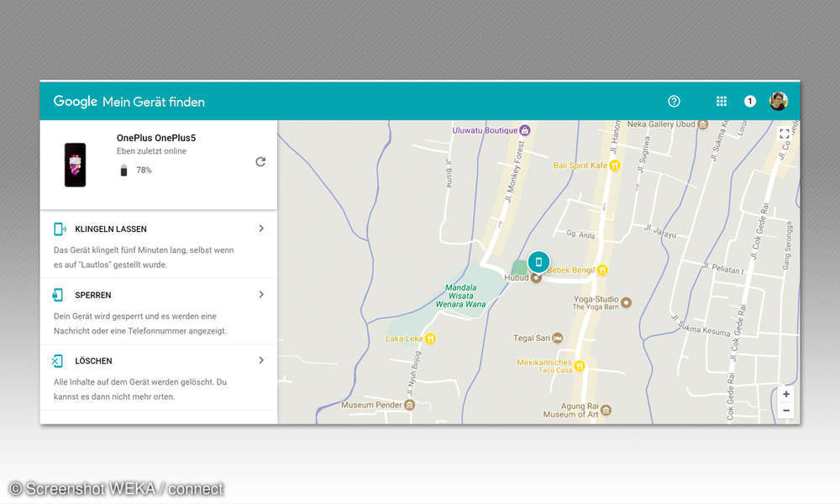
Task: Expand the Sperren option chevron
Action: [x=261, y=295]
